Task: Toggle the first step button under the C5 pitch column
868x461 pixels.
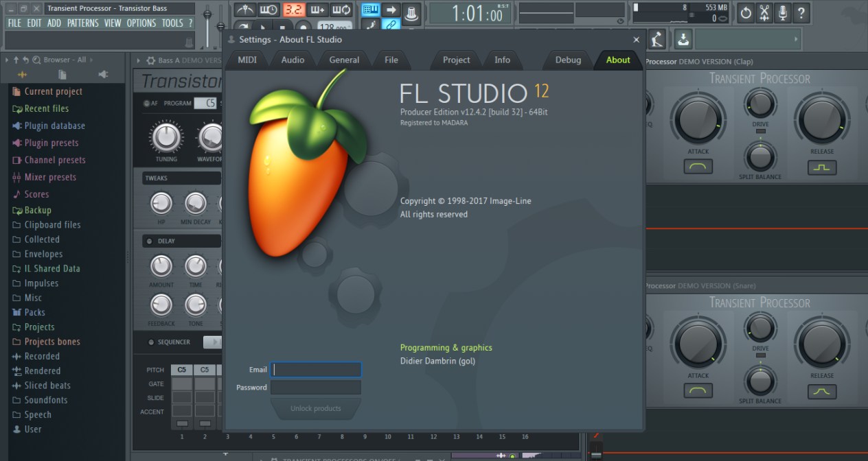Action: (x=182, y=423)
